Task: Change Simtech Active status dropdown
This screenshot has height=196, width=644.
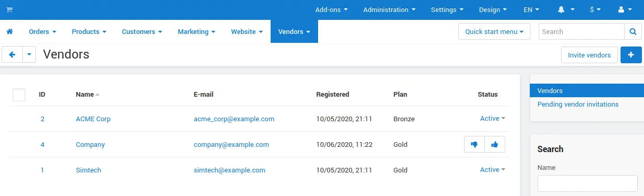Action: pyautogui.click(x=492, y=170)
